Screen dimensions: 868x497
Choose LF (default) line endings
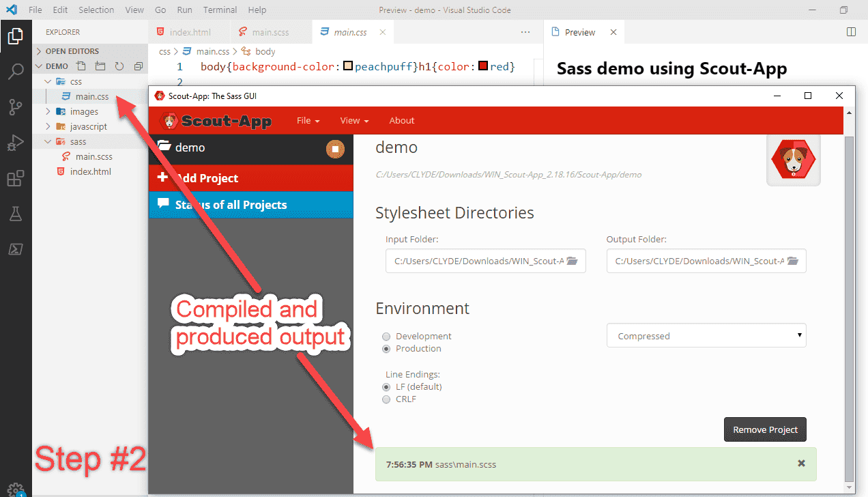(386, 387)
